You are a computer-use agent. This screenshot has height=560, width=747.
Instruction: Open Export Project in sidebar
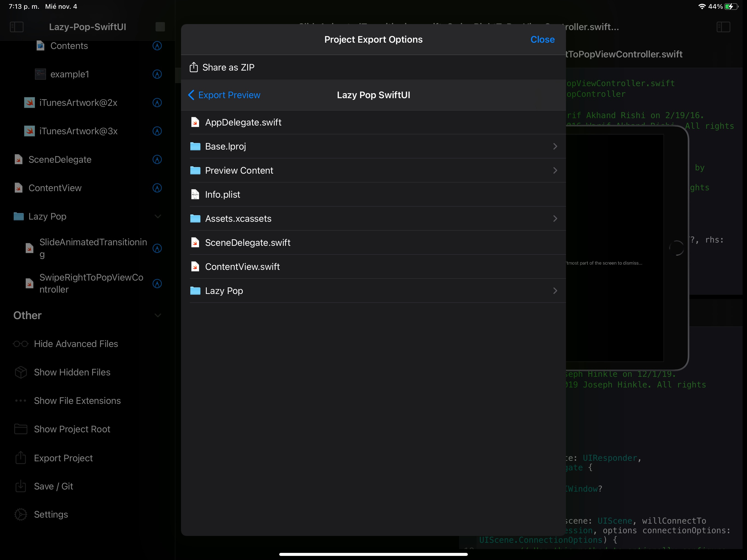pyautogui.click(x=63, y=458)
